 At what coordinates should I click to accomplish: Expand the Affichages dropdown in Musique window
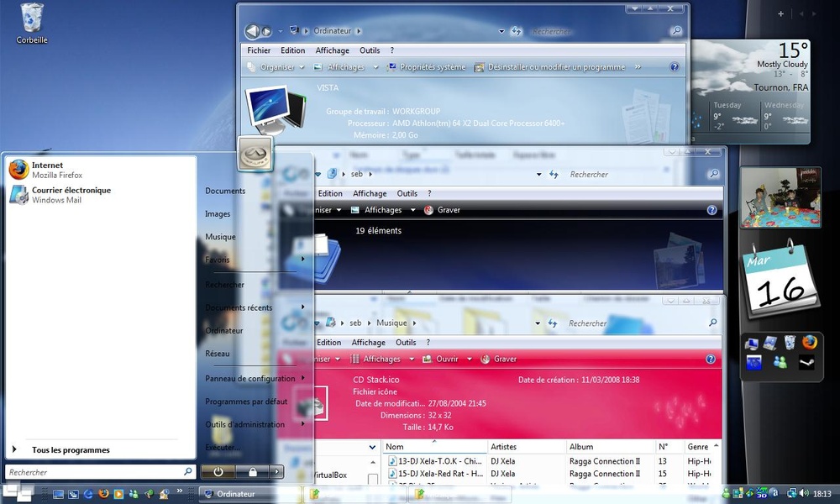click(412, 359)
